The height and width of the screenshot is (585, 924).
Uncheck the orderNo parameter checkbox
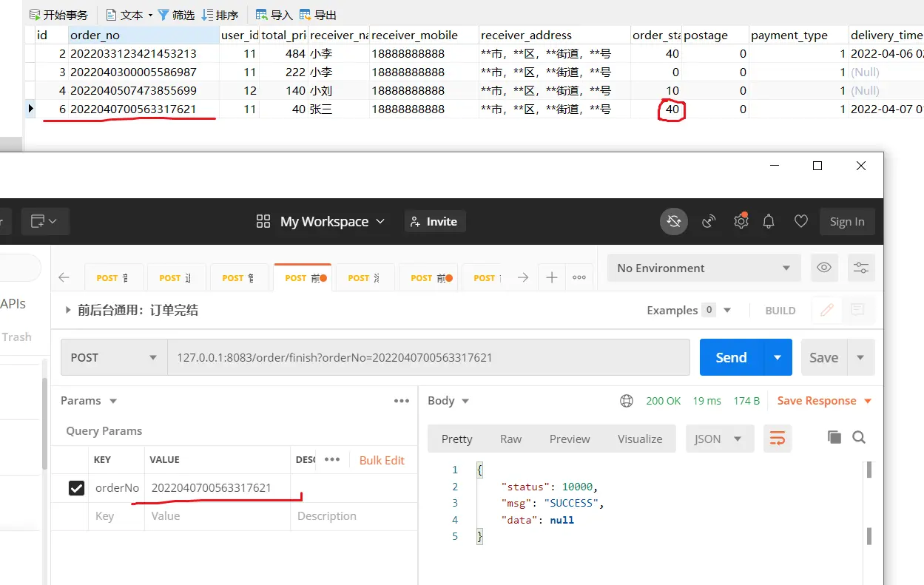[76, 488]
